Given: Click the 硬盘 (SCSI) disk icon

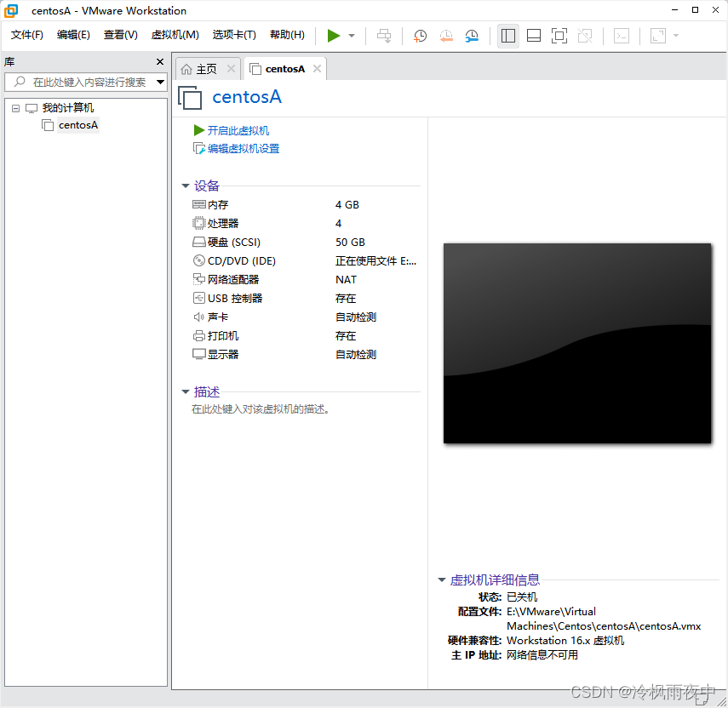Looking at the screenshot, I should coord(198,242).
